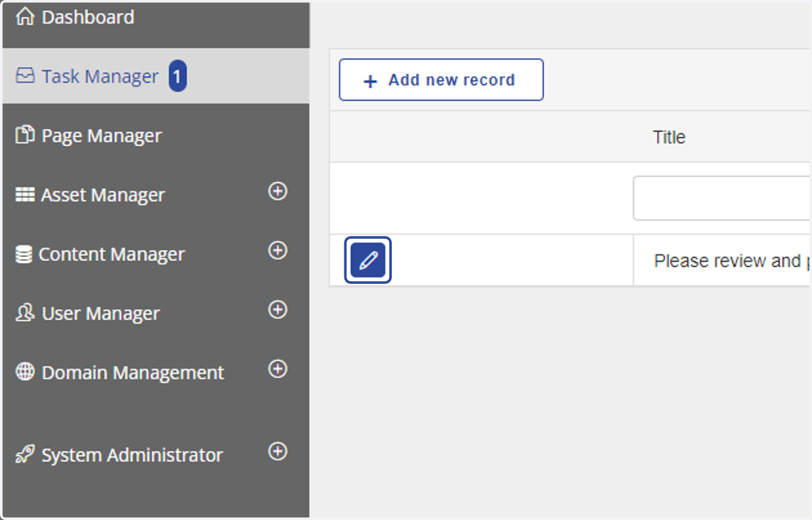Open System Administrator menu label
Viewport: 812px width, 520px height.
pyautogui.click(x=132, y=455)
